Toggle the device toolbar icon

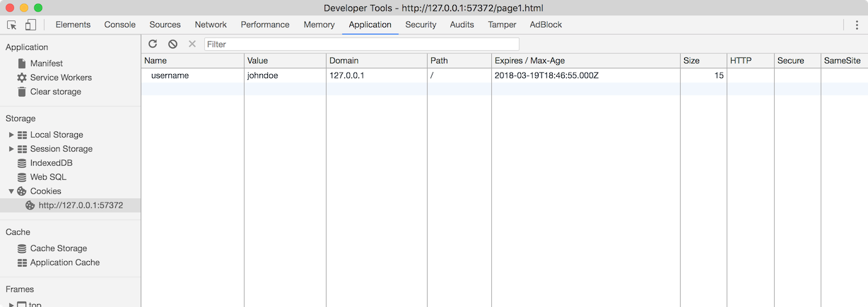[30, 25]
